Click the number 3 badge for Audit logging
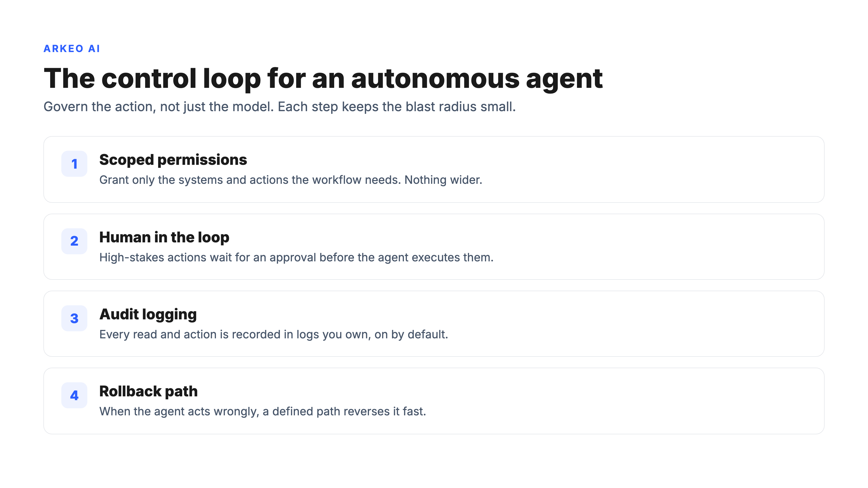Image resolution: width=868 pixels, height=488 pixels. [x=74, y=318]
